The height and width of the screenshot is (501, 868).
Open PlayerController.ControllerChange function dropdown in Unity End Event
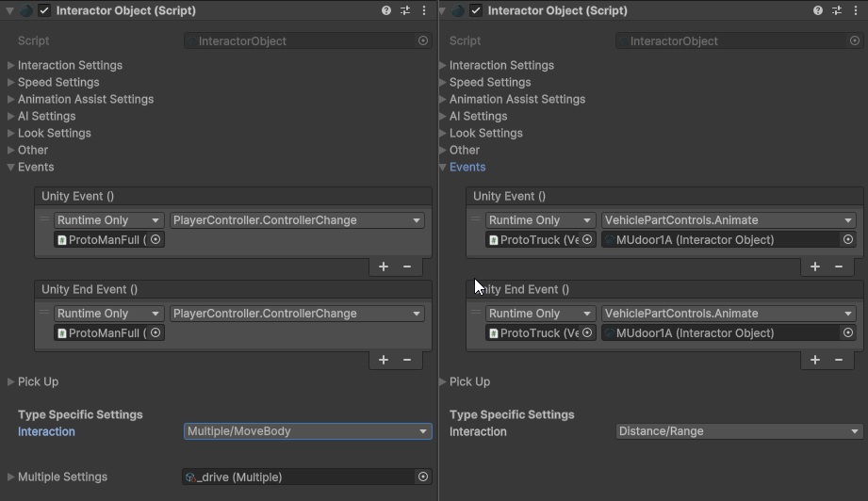[x=297, y=314]
